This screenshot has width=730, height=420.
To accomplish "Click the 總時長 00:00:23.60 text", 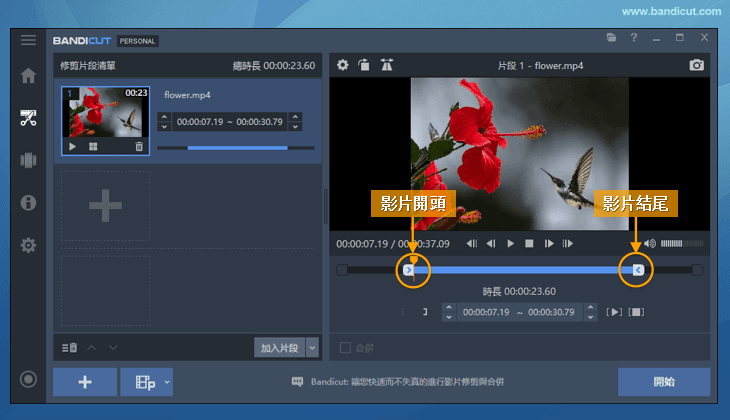I will click(x=274, y=66).
